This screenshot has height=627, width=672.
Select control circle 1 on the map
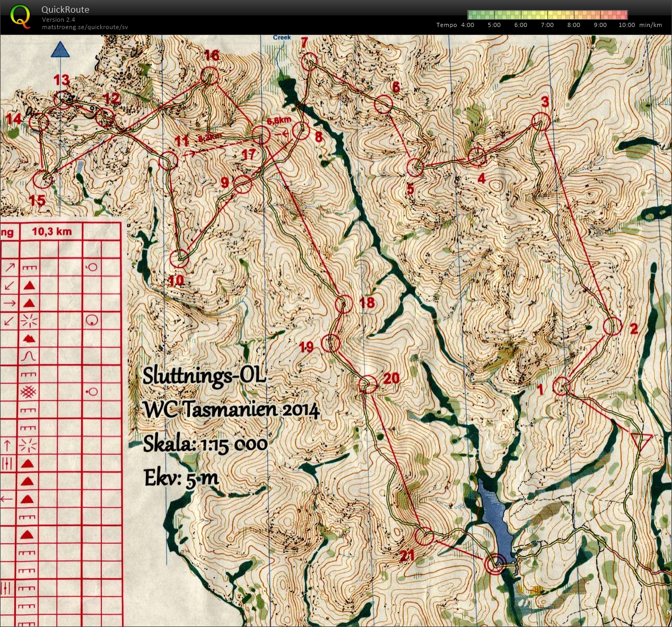561,386
